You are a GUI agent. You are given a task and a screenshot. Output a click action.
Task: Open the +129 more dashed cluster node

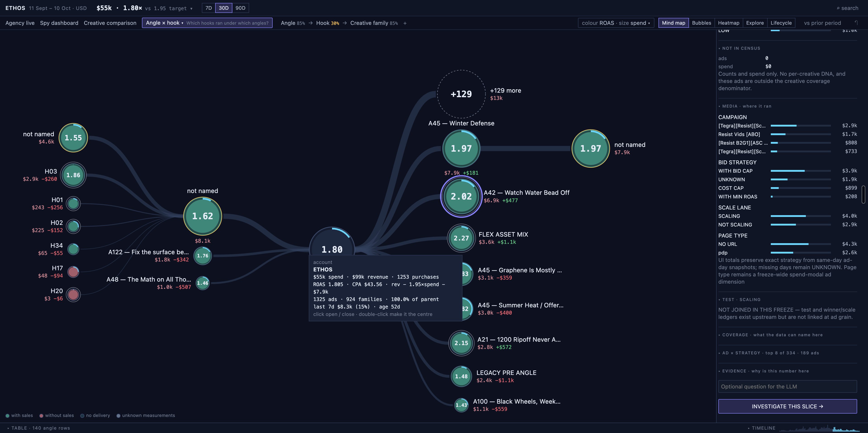(x=461, y=94)
